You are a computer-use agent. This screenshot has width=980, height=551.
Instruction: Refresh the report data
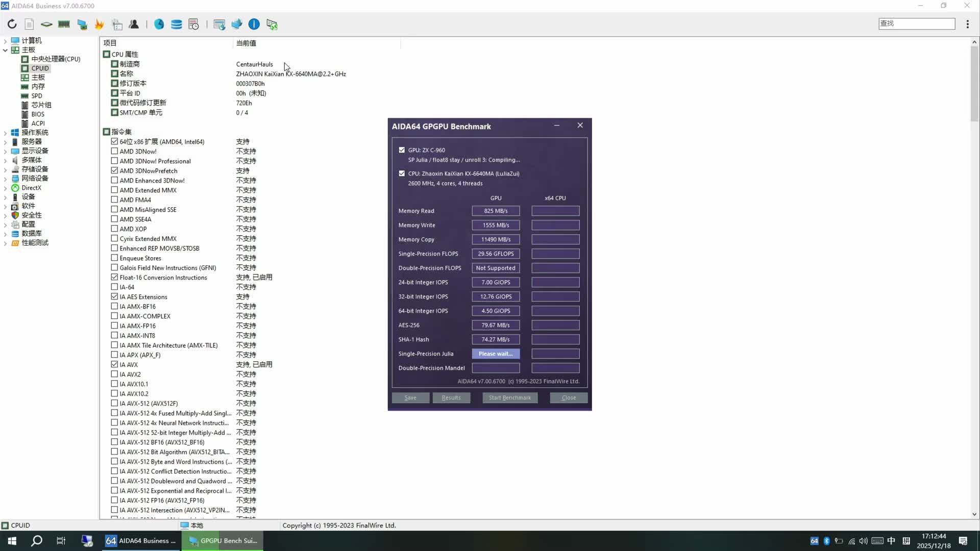click(x=12, y=24)
